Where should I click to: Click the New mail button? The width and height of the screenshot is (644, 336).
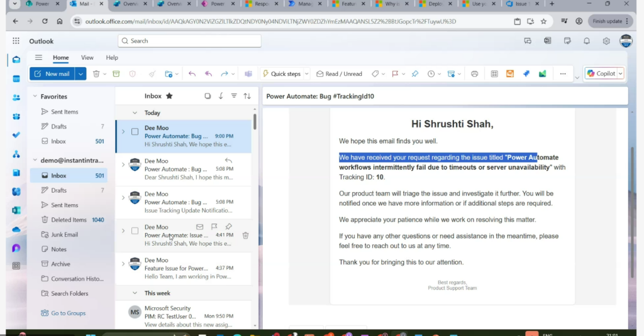[x=52, y=74]
